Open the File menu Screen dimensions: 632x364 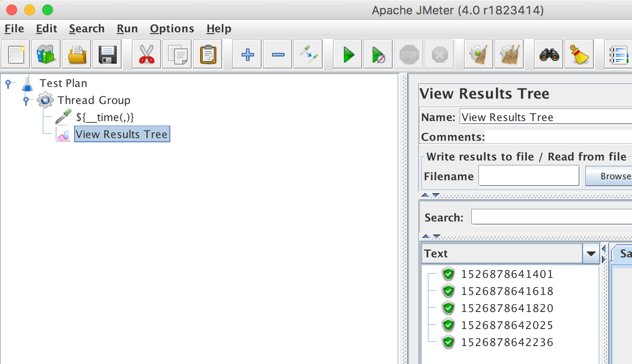[14, 29]
